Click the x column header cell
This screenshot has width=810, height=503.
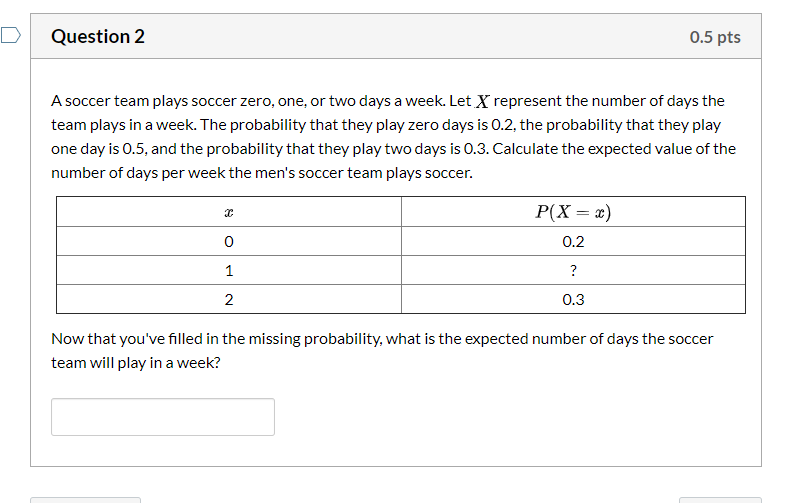pos(229,212)
